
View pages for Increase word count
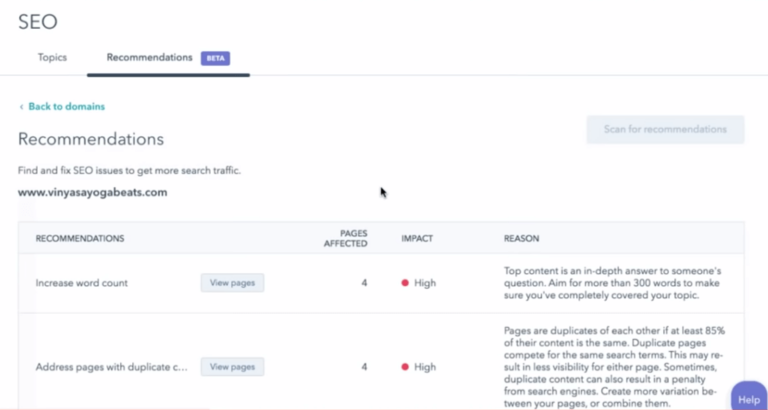click(232, 283)
